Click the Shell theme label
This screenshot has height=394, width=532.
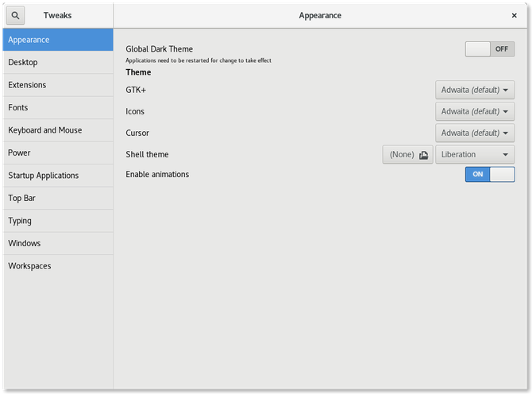[147, 154]
